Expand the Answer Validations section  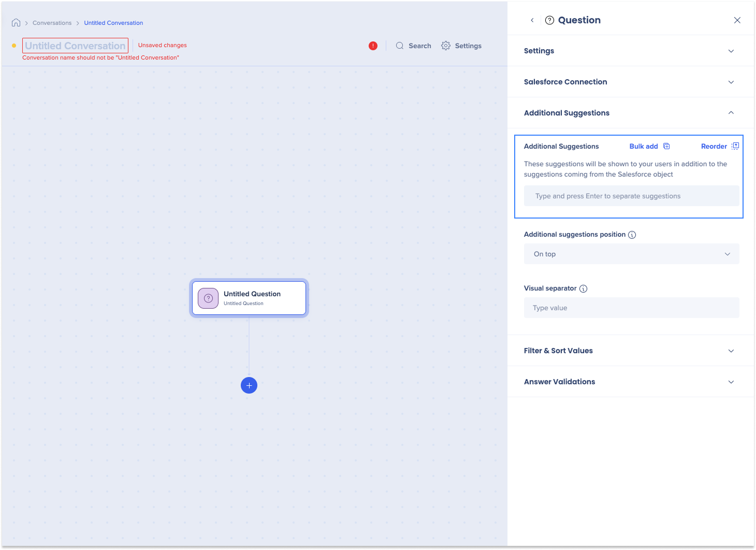click(731, 382)
